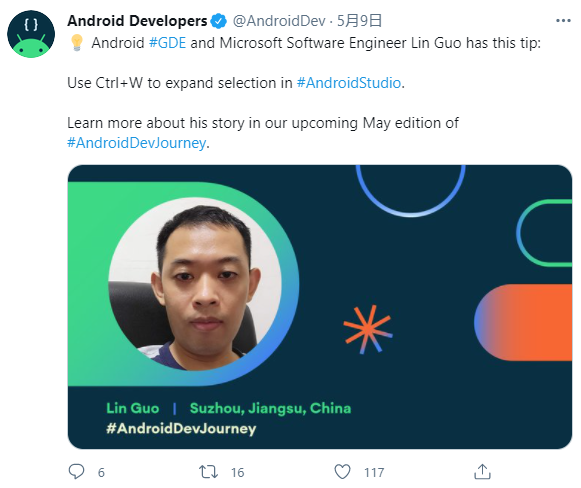Open Lin Guo's circular portrait photo

point(195,284)
